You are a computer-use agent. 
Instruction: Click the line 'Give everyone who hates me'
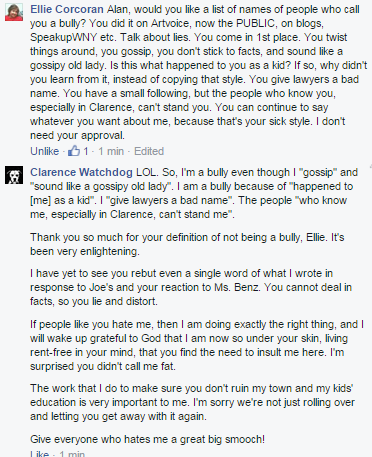(x=147, y=439)
